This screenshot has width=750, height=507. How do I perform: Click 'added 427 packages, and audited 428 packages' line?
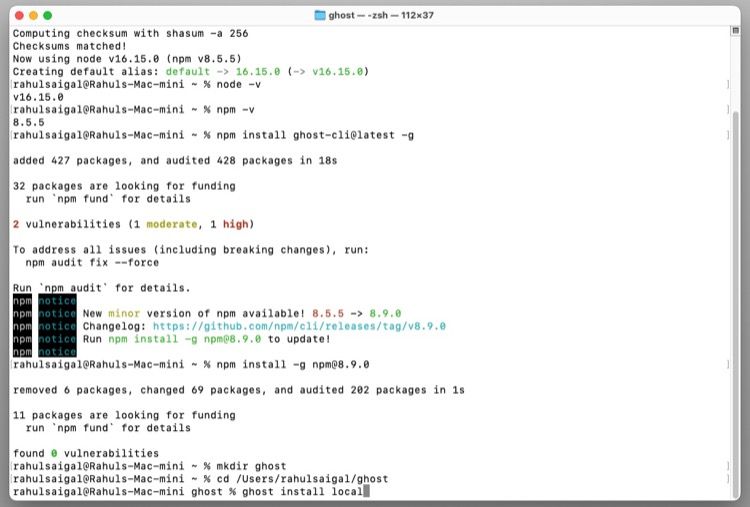tap(175, 161)
